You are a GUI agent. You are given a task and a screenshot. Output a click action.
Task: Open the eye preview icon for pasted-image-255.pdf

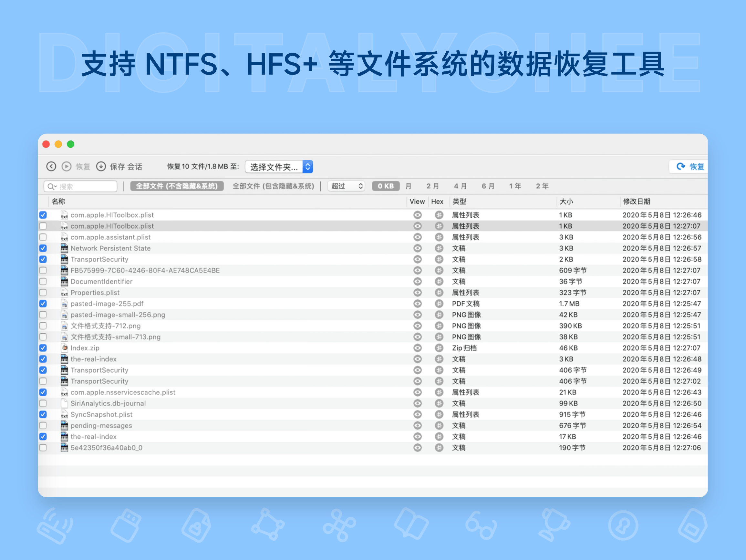coord(417,303)
